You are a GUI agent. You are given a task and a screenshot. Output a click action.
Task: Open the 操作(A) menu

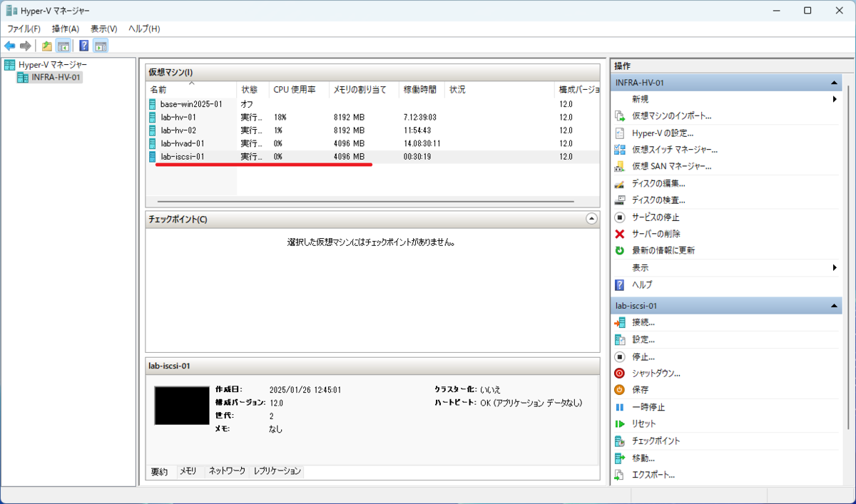(66, 29)
